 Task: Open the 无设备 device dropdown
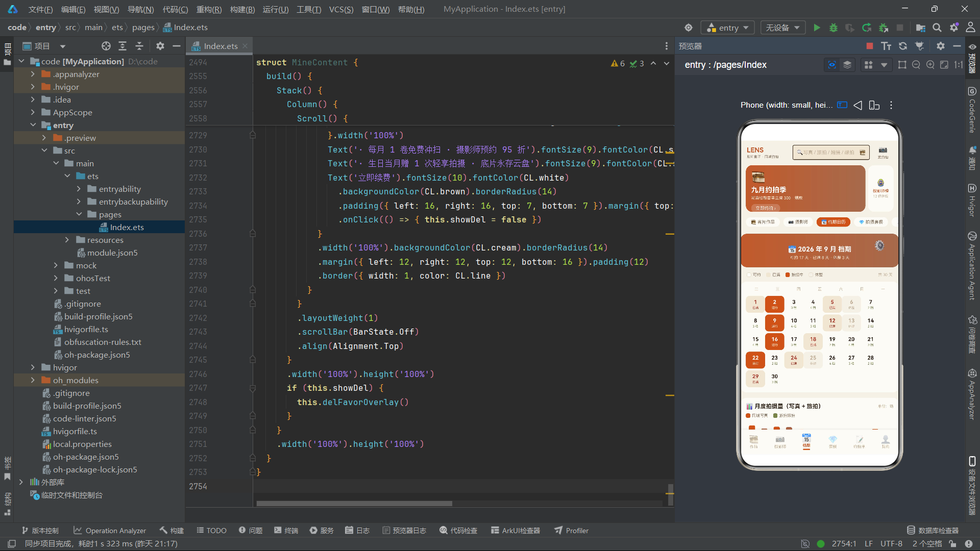[782, 28]
